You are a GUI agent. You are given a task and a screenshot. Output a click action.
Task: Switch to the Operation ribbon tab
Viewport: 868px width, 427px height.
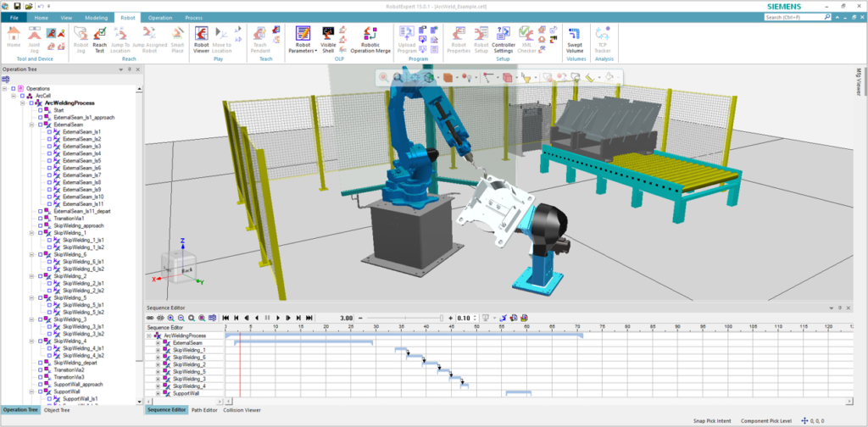coord(160,18)
